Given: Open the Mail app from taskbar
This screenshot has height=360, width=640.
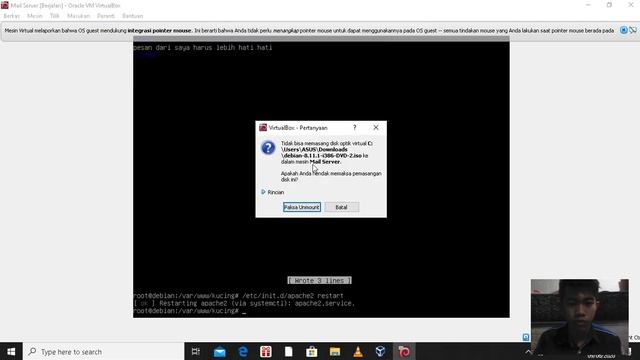Looking at the screenshot, I should (220, 351).
